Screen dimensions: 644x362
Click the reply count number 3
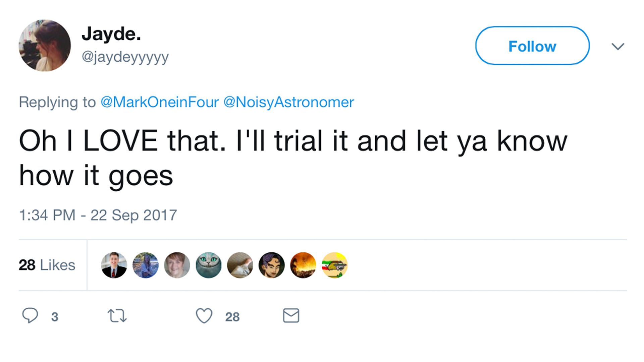pyautogui.click(x=55, y=317)
